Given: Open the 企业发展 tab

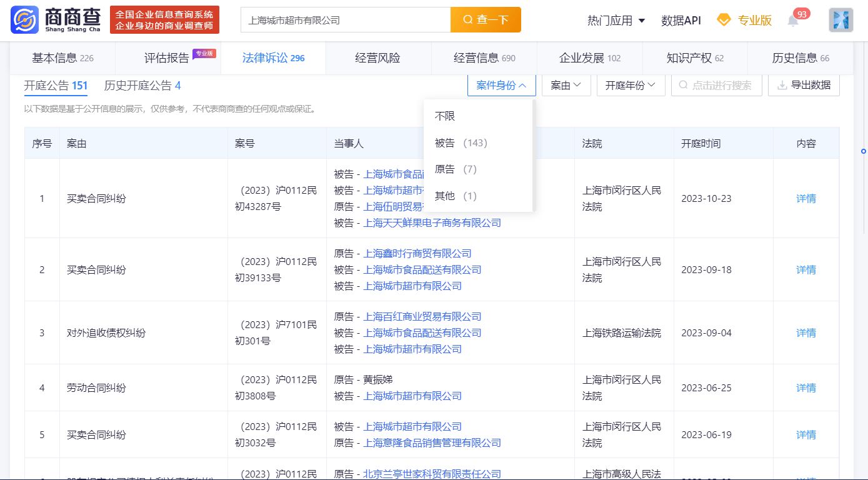Looking at the screenshot, I should tap(590, 58).
